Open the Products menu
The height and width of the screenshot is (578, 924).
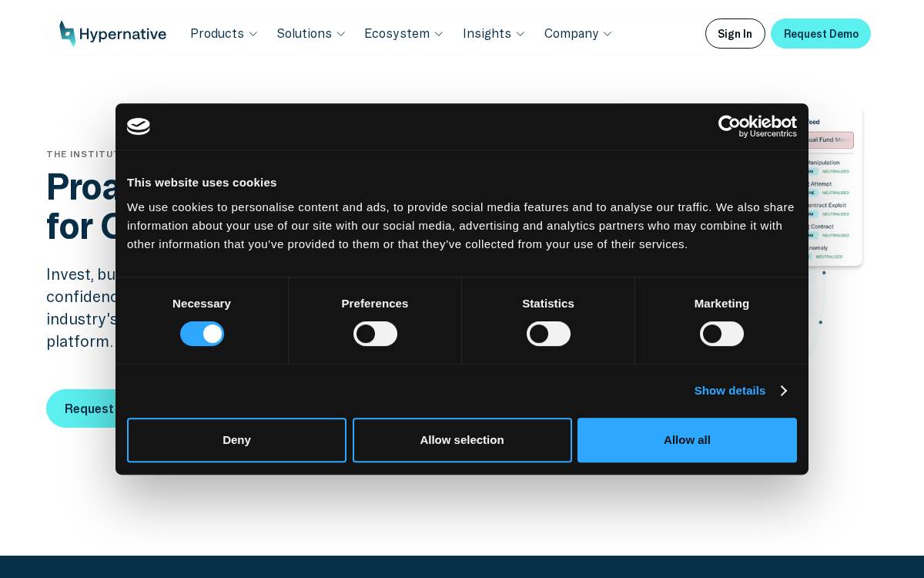coord(224,34)
